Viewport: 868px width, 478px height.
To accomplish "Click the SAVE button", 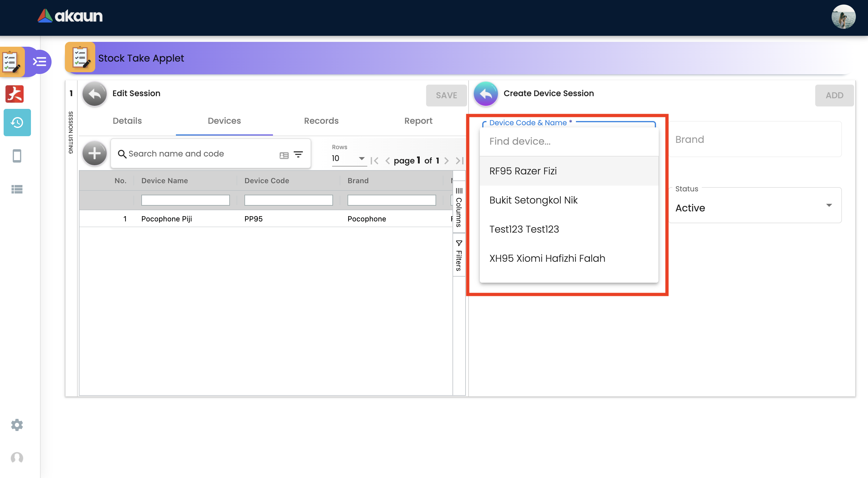I will [x=446, y=95].
